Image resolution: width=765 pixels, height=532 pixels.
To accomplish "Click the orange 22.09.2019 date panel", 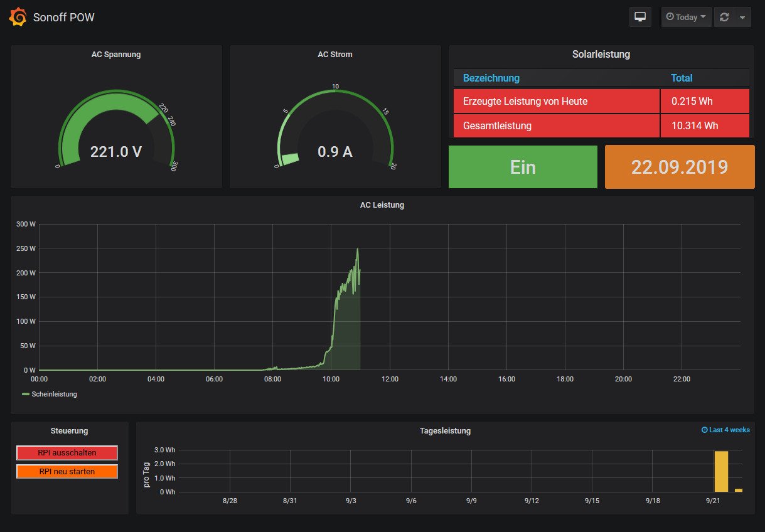I will (679, 167).
